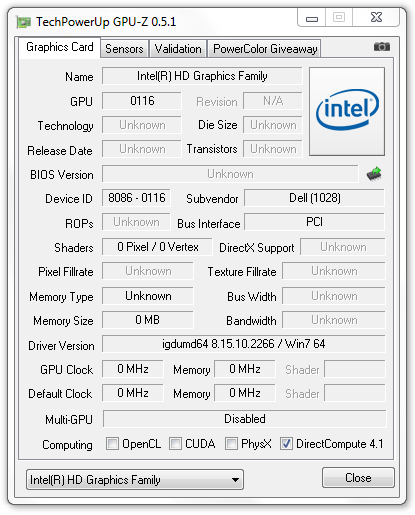
Task: Click the Subvendor Dell field
Action: (314, 198)
